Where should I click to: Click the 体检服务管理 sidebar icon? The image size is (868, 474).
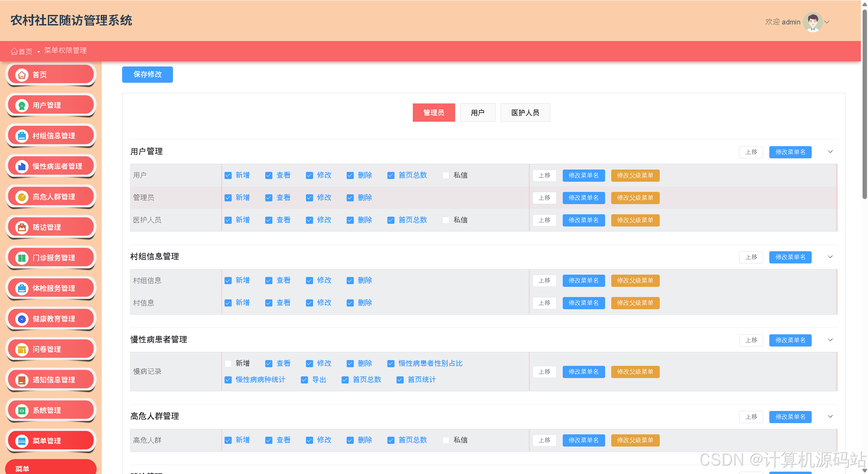click(22, 289)
